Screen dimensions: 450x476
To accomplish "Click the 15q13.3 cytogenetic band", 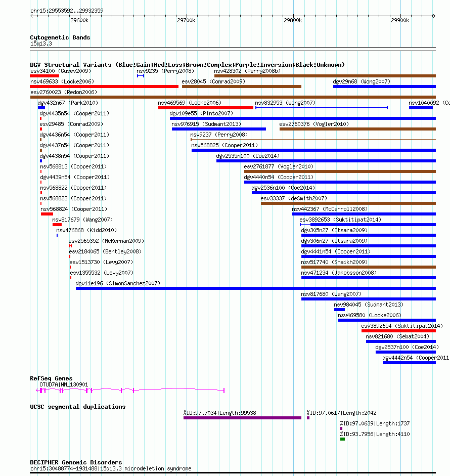I will [x=233, y=49].
